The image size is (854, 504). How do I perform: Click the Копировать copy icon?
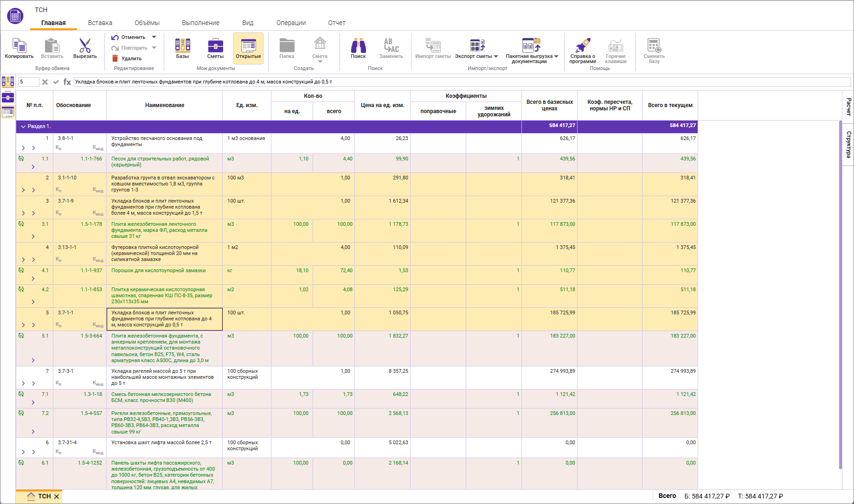click(x=19, y=46)
